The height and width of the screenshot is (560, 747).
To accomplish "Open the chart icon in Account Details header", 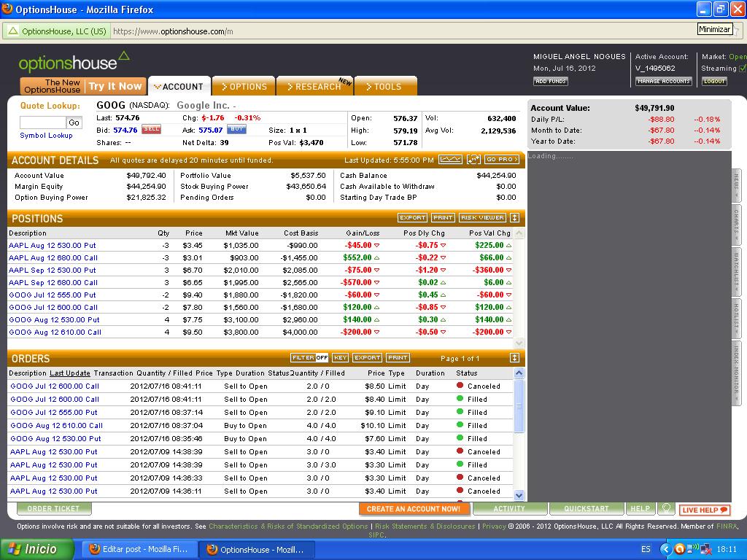I will [x=450, y=160].
